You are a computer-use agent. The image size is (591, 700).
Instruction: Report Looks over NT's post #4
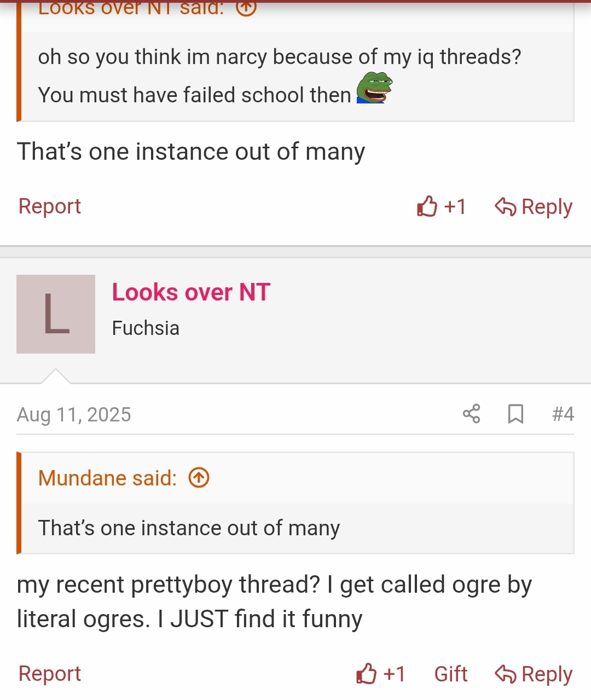coord(49,674)
